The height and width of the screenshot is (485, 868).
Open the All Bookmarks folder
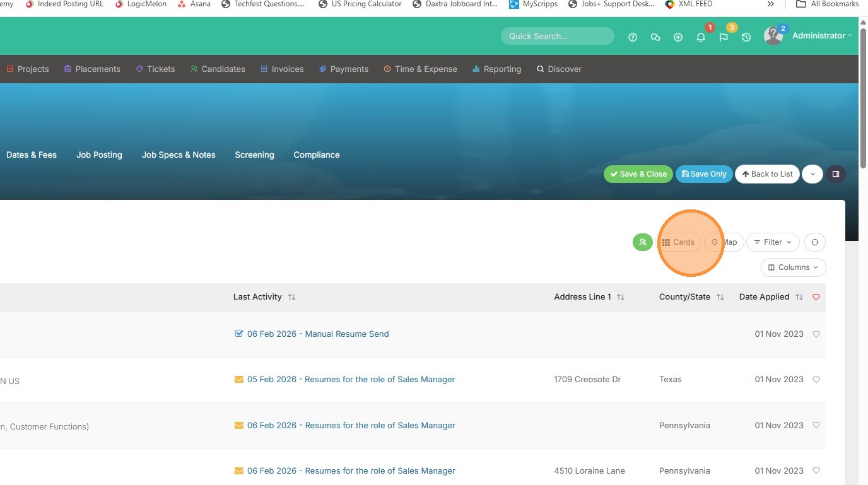pyautogui.click(x=827, y=4)
